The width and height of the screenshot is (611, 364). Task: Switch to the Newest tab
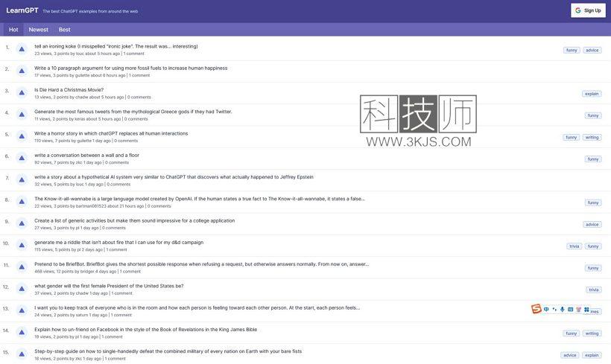pyautogui.click(x=39, y=30)
